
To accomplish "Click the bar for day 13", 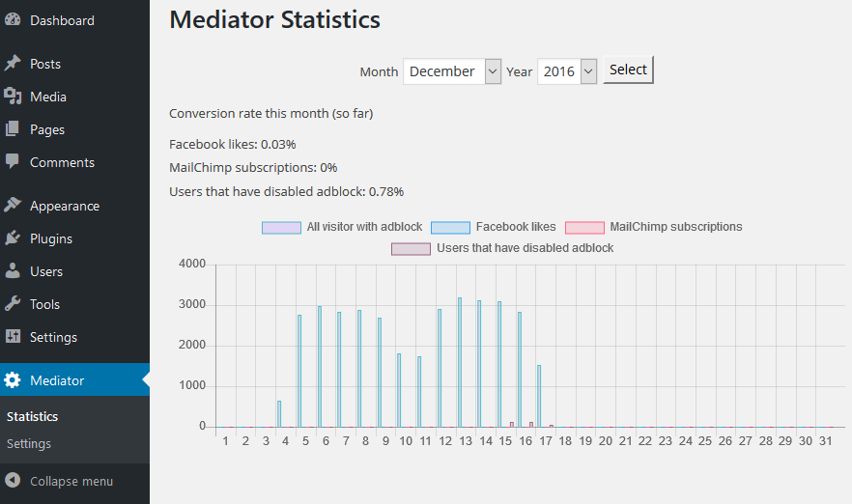I will coord(460,362).
